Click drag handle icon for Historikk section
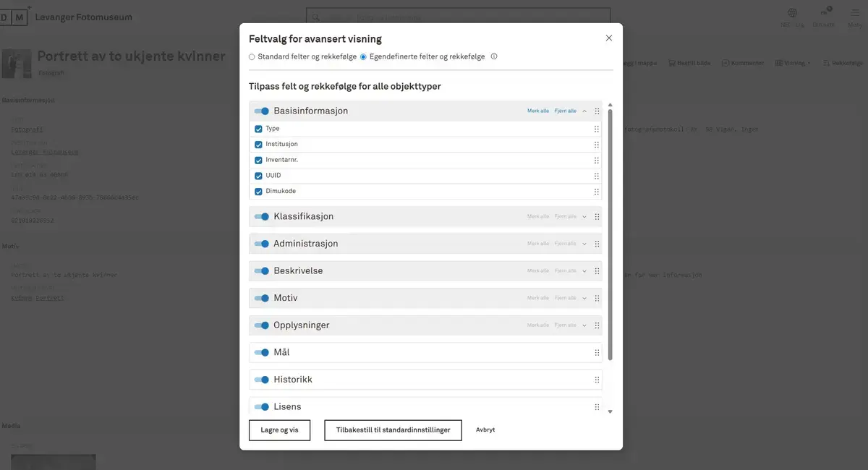Screen dimensions: 868x470 click(x=597, y=380)
